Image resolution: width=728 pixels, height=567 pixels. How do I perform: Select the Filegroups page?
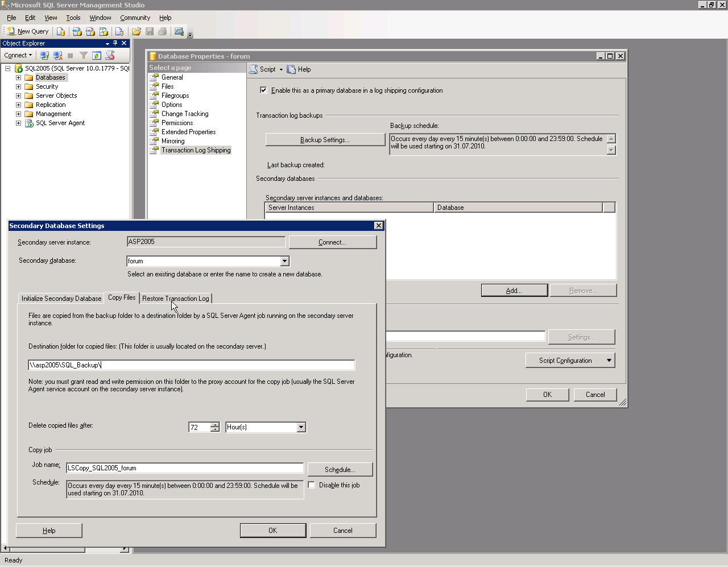point(175,96)
